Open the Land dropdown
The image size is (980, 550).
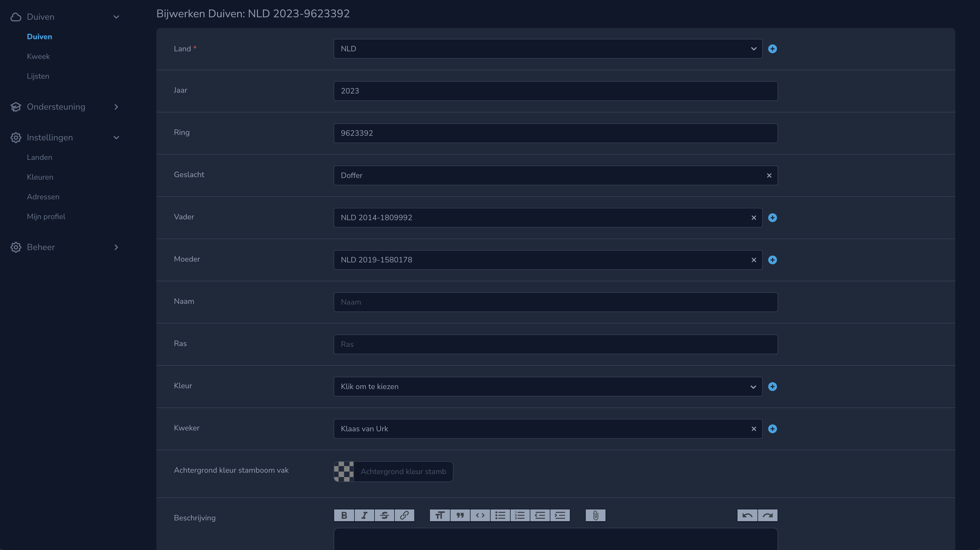click(548, 49)
